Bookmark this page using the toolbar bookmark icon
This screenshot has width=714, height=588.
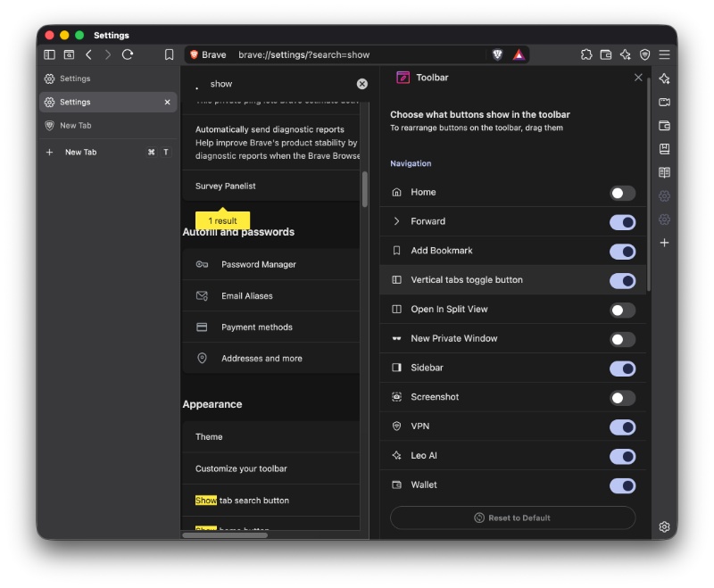169,54
